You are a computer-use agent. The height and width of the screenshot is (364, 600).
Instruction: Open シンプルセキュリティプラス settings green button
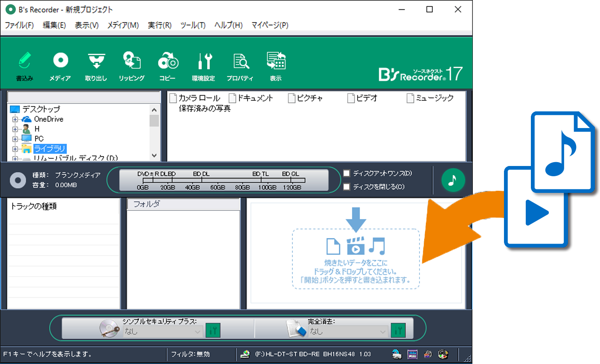(213, 330)
